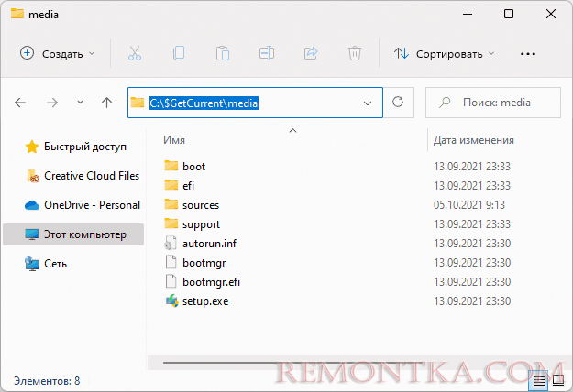Select Этот компьютер in sidebar
Viewport: 573px width, 392px height.
click(x=73, y=234)
